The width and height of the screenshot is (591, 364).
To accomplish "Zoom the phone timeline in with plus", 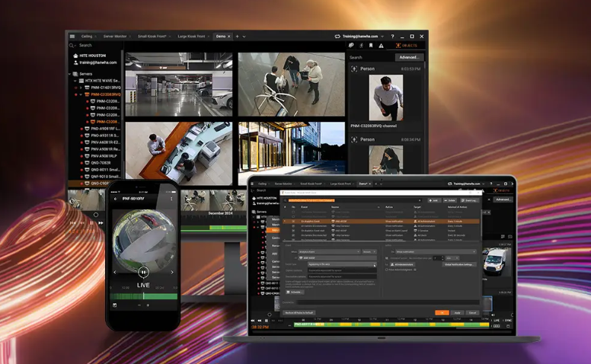I will click(x=148, y=305).
